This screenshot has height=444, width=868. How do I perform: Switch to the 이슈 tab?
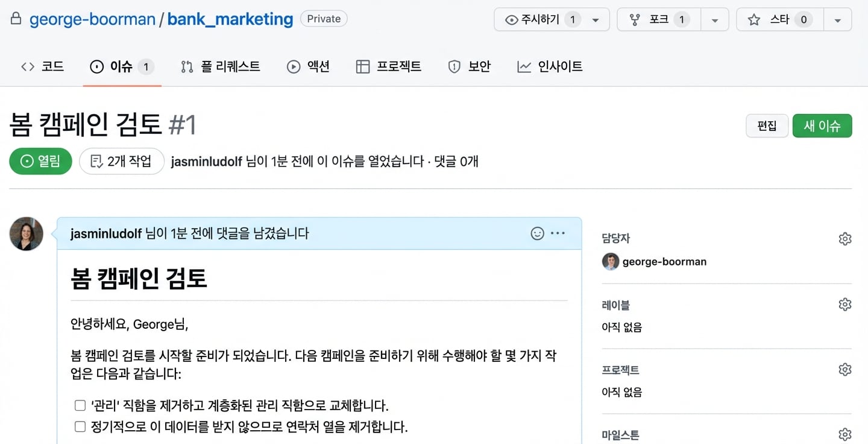point(122,66)
